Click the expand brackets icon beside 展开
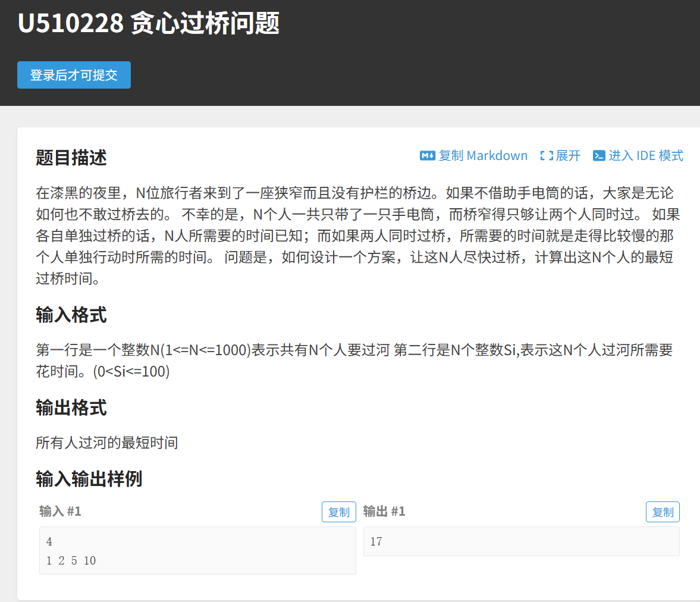The image size is (700, 602). click(546, 156)
